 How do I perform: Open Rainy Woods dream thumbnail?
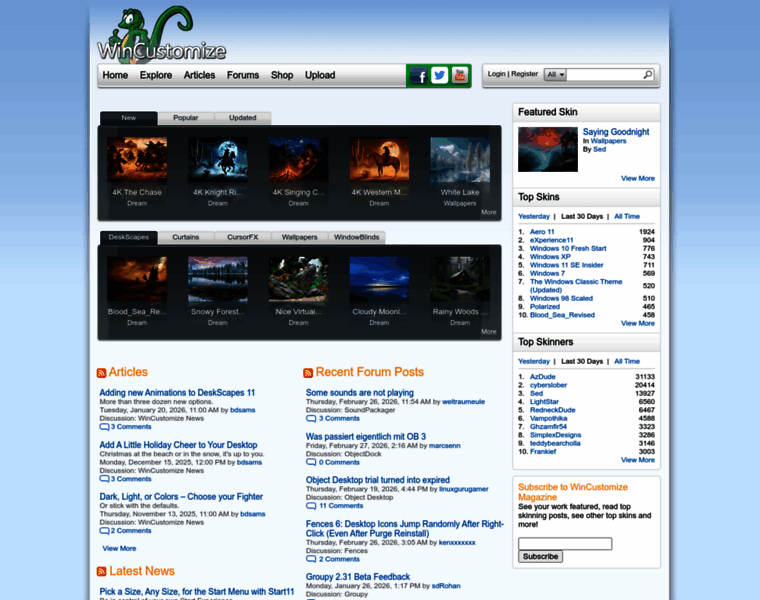tap(460, 279)
